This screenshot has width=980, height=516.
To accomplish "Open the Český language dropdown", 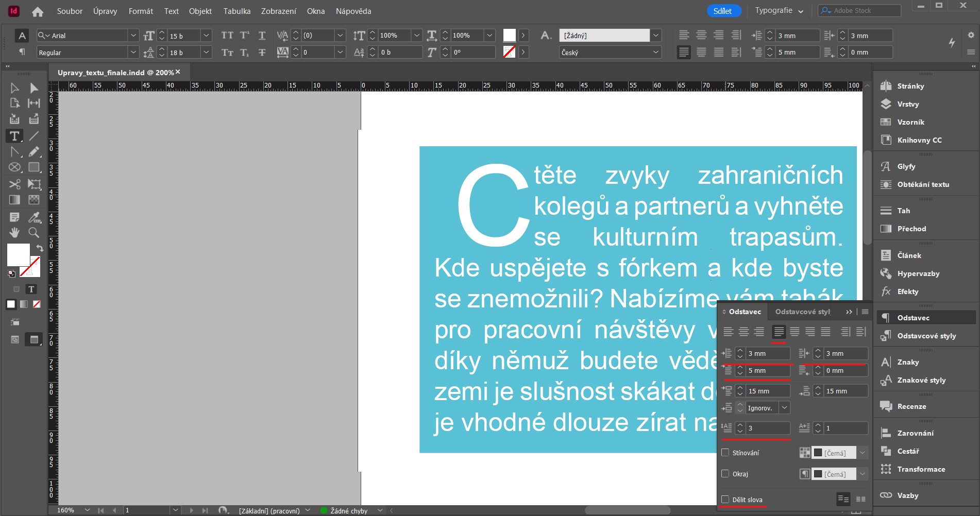I will pyautogui.click(x=655, y=52).
